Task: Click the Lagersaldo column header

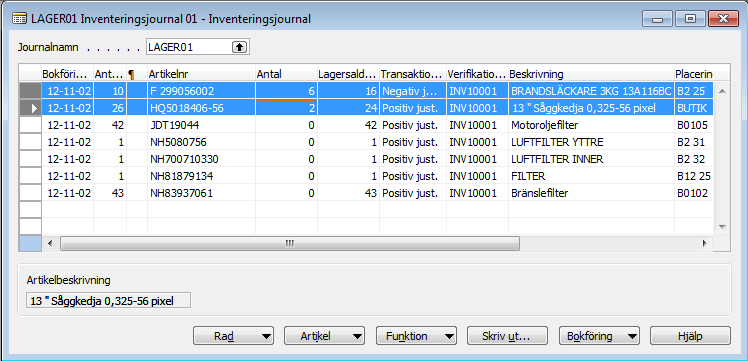Action: click(348, 74)
